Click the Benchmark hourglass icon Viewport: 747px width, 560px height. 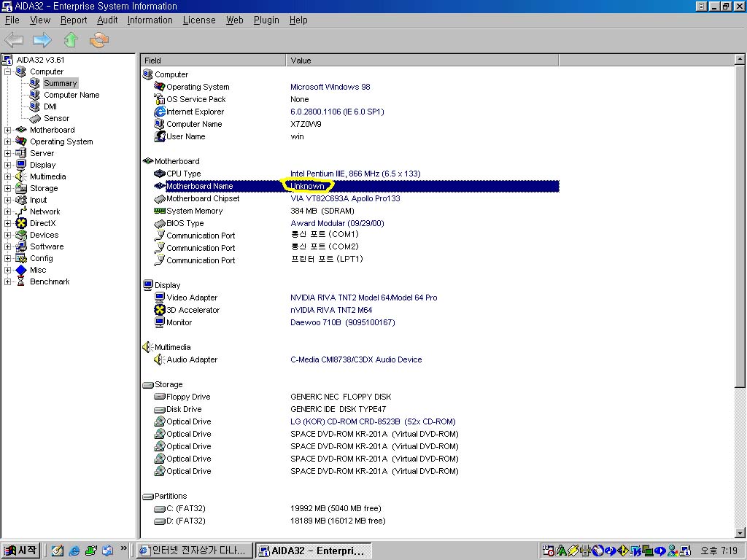tap(20, 281)
